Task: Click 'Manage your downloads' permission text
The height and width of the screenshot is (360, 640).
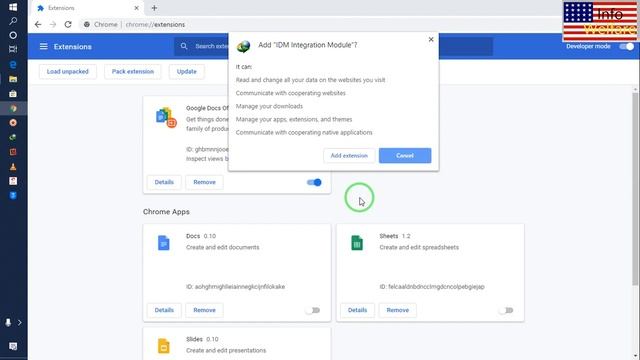Action: pos(269,106)
